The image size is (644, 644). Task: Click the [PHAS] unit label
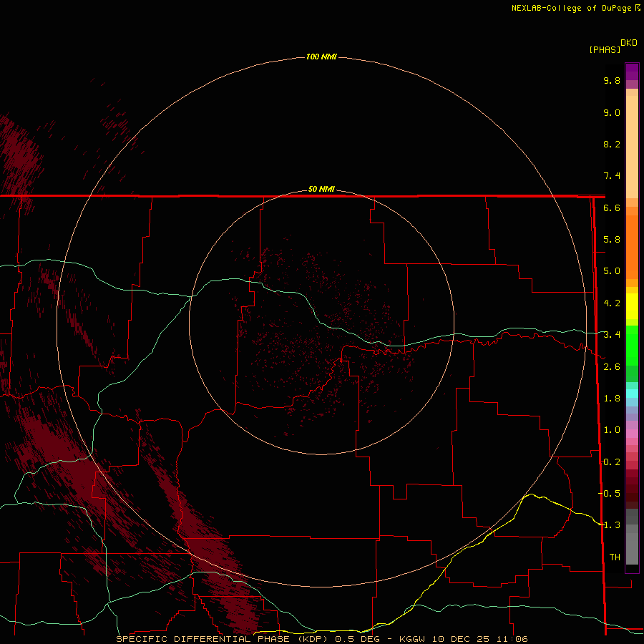point(605,49)
